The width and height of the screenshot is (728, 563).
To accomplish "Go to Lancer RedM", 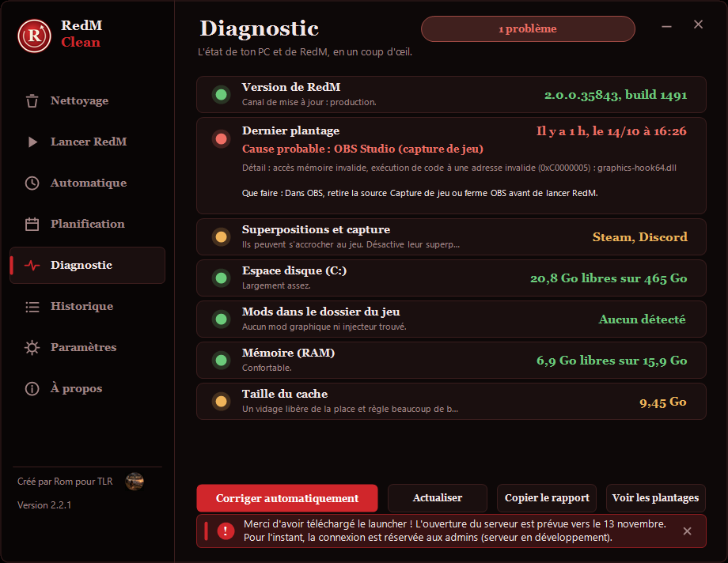I will click(87, 142).
